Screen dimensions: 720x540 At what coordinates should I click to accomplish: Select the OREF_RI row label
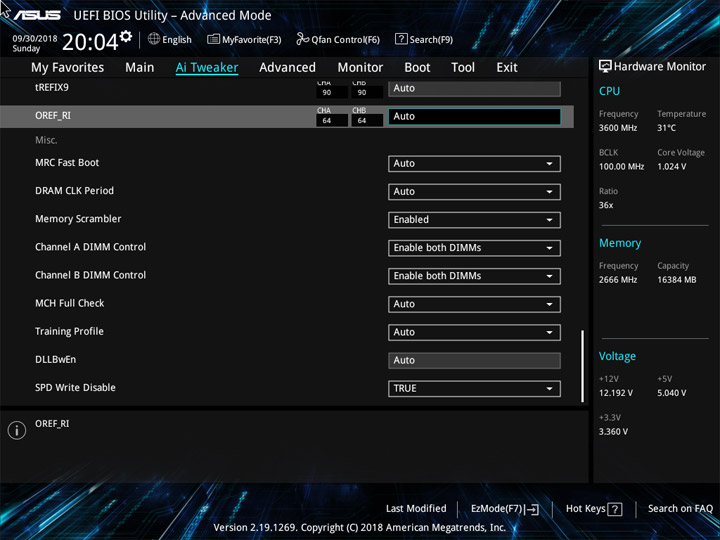click(53, 116)
